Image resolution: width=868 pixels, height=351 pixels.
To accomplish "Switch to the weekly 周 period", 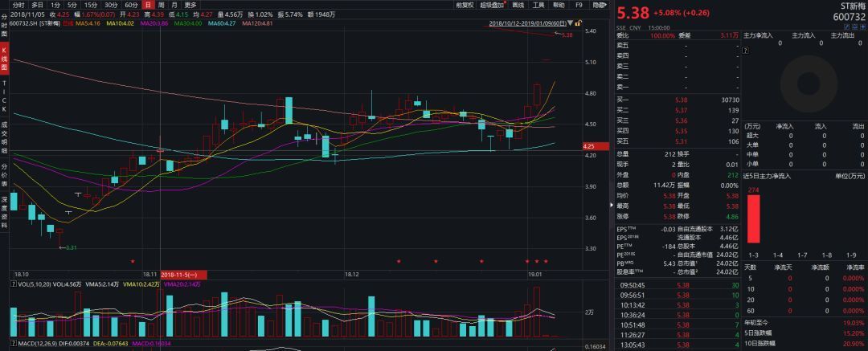I will click(161, 5).
